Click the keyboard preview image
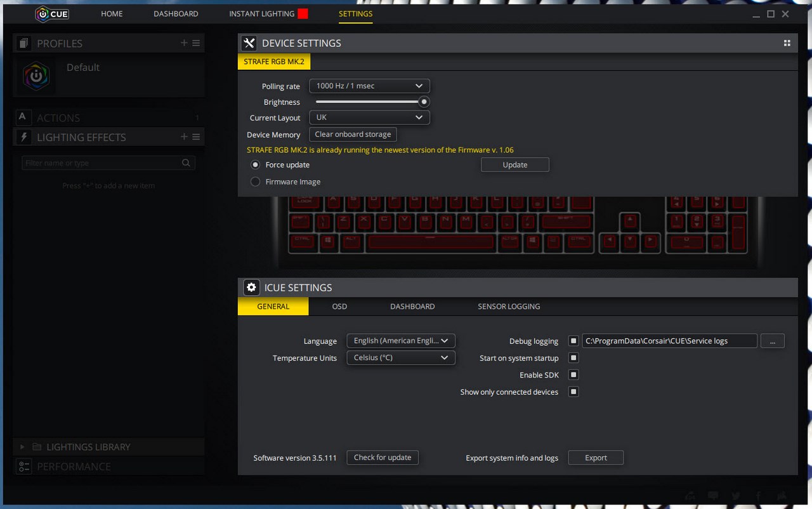 (517, 232)
